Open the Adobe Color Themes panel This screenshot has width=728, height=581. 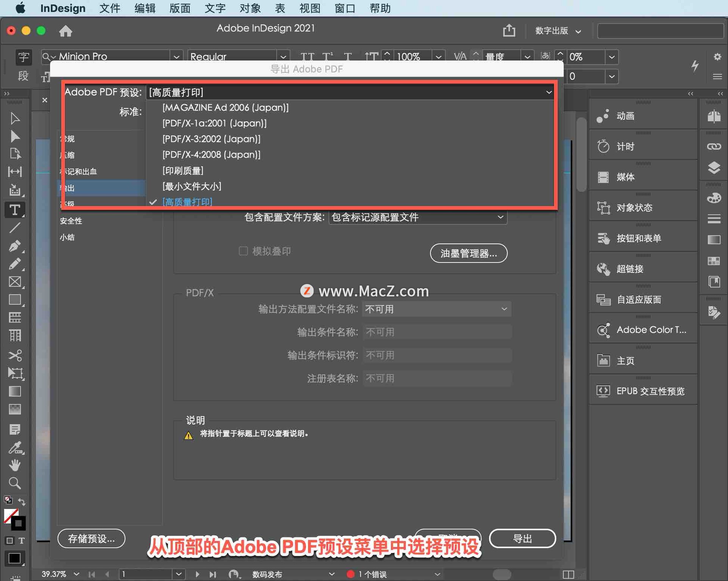(x=643, y=330)
